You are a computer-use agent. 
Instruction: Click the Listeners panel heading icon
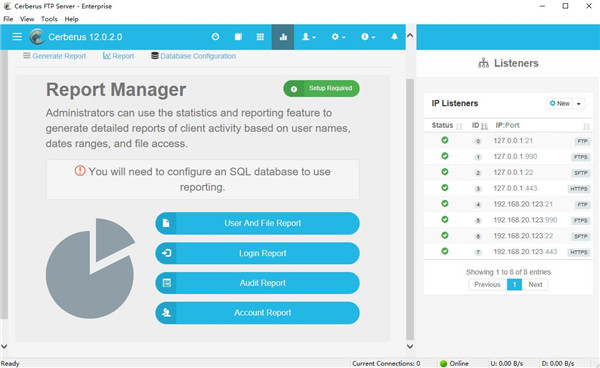pos(483,63)
